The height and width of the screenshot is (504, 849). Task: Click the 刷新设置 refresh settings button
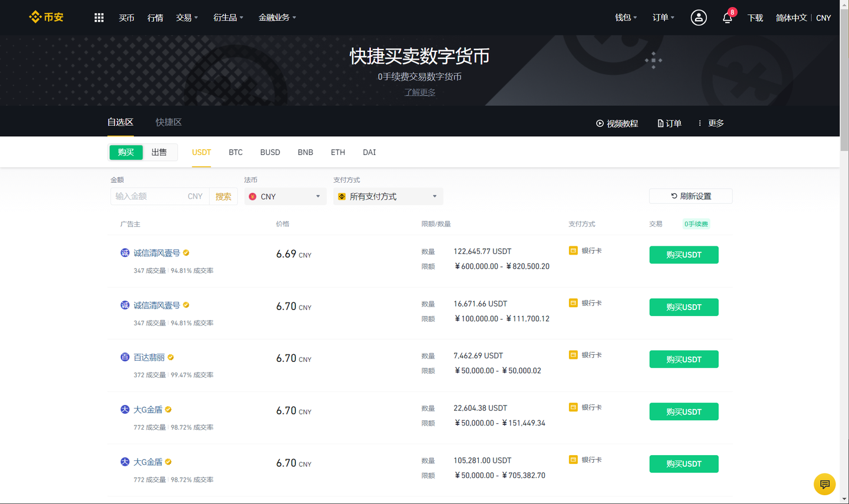point(690,196)
